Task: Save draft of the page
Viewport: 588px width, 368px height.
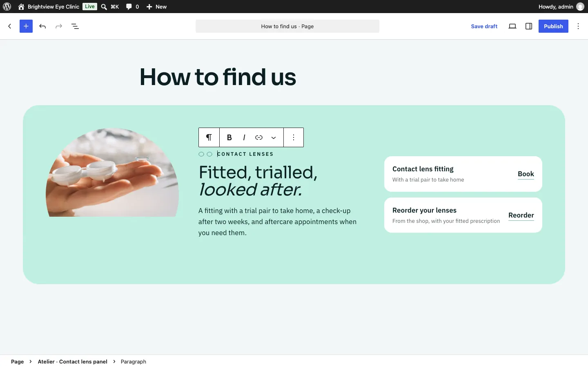Action: (x=484, y=26)
